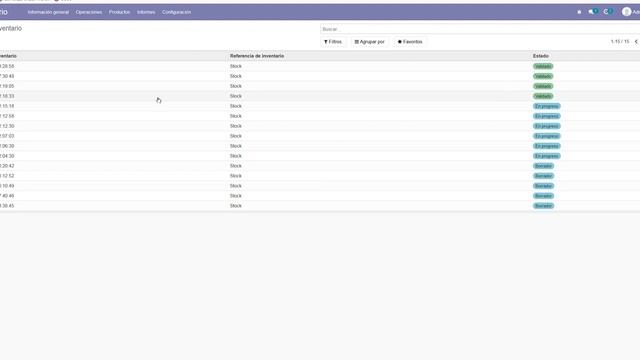Sort by the Estado column header

(541, 56)
